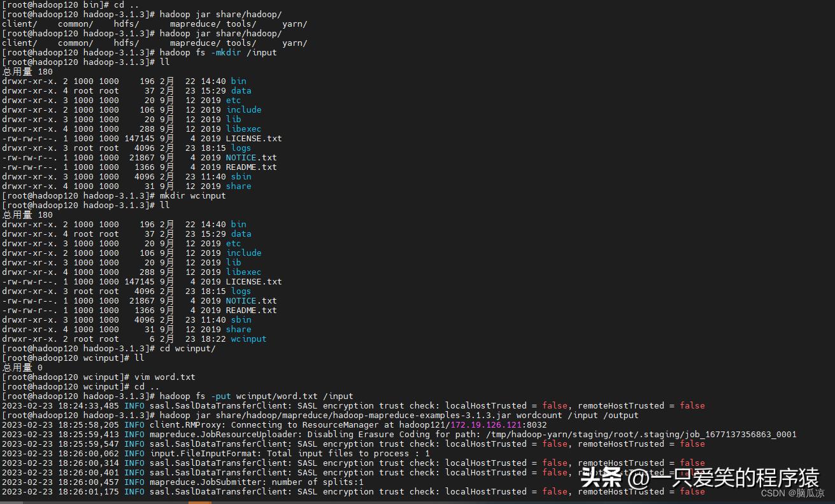Click the "vim word.txt" command

click(165, 377)
